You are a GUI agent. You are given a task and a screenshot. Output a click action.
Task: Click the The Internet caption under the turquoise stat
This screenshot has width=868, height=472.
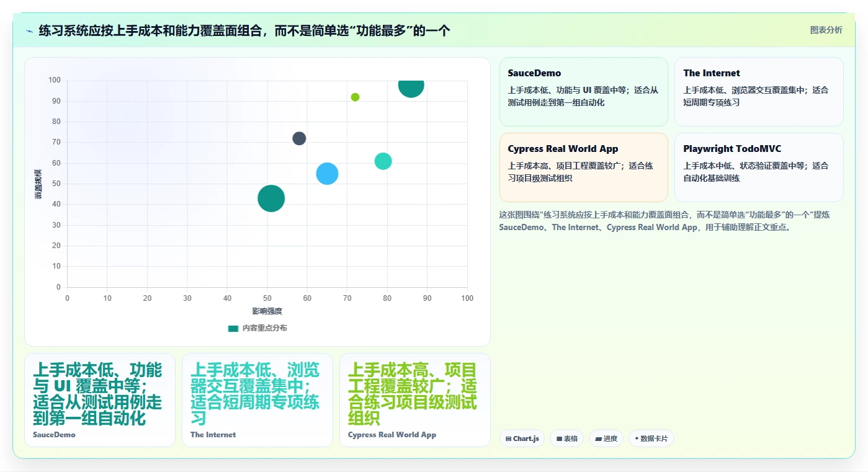tap(213, 435)
